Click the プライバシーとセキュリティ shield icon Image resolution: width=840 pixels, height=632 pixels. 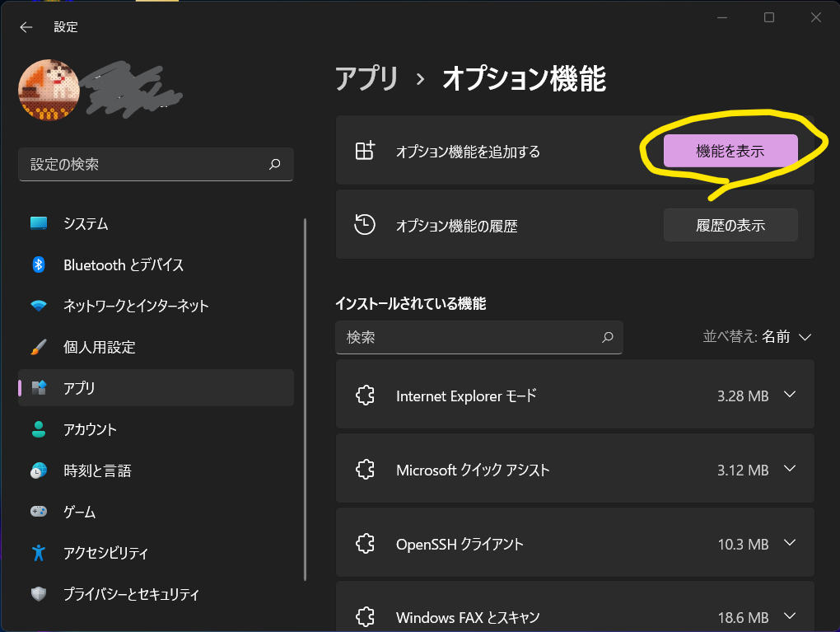tap(39, 594)
